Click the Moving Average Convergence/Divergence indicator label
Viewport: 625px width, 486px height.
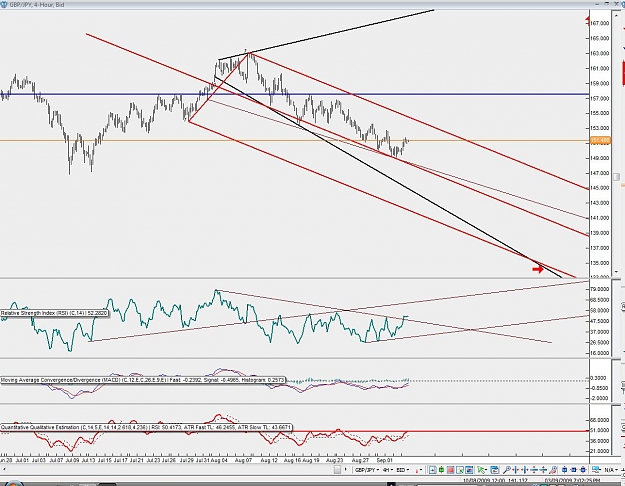click(x=143, y=380)
